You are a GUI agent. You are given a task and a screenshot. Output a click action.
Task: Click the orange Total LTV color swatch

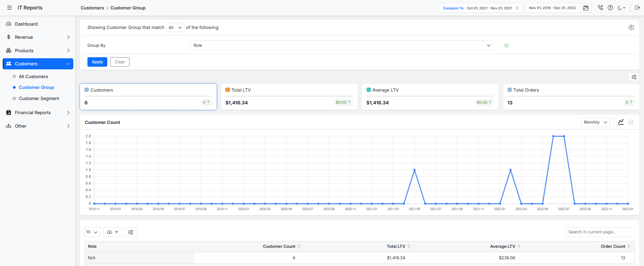coord(228,90)
